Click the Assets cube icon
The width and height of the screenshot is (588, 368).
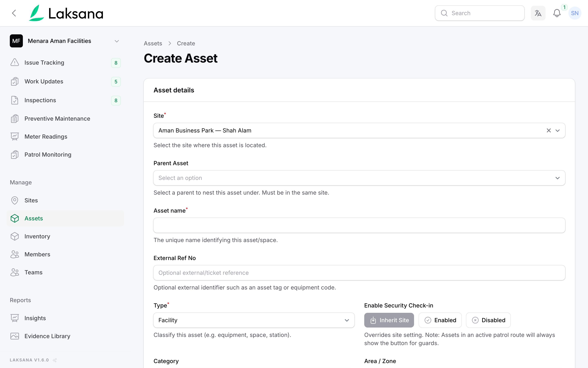point(14,218)
